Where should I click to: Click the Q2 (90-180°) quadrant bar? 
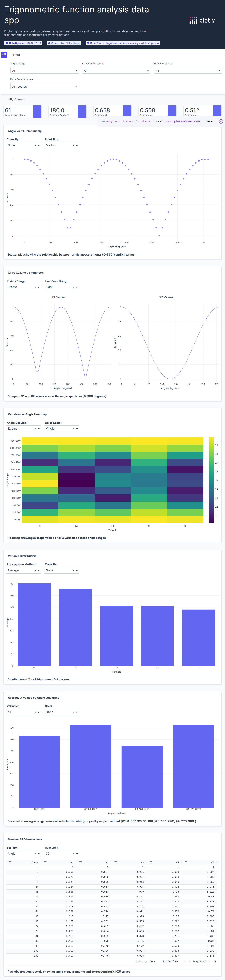pyautogui.click(x=91, y=766)
